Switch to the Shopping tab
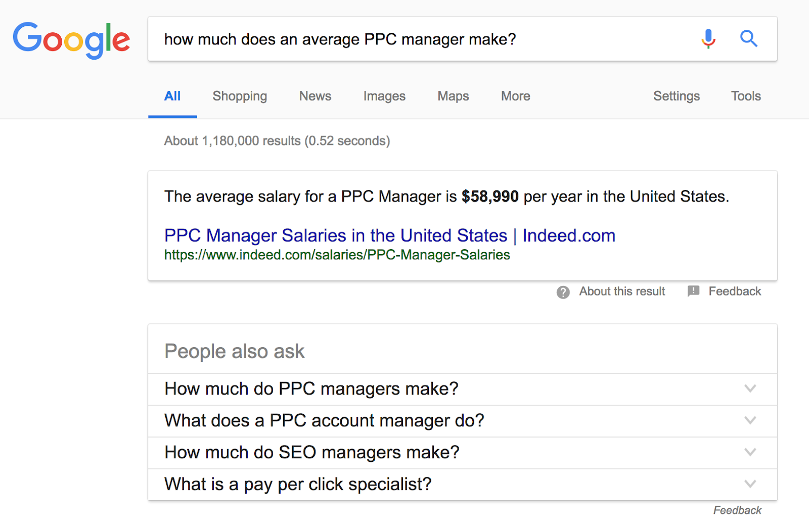Image resolution: width=809 pixels, height=532 pixels. [x=240, y=96]
